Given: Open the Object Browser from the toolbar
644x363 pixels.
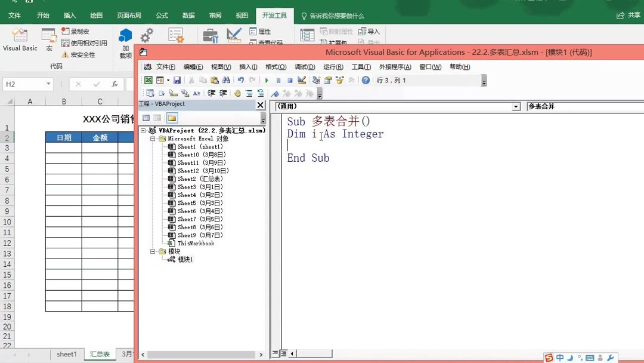Looking at the screenshot, I should click(x=339, y=80).
